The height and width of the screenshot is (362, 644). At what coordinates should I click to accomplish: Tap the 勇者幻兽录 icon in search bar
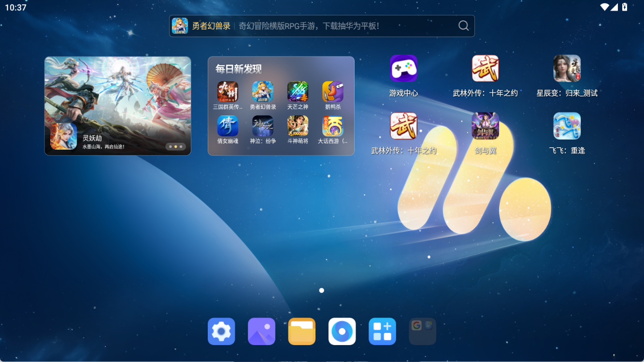[x=180, y=26]
